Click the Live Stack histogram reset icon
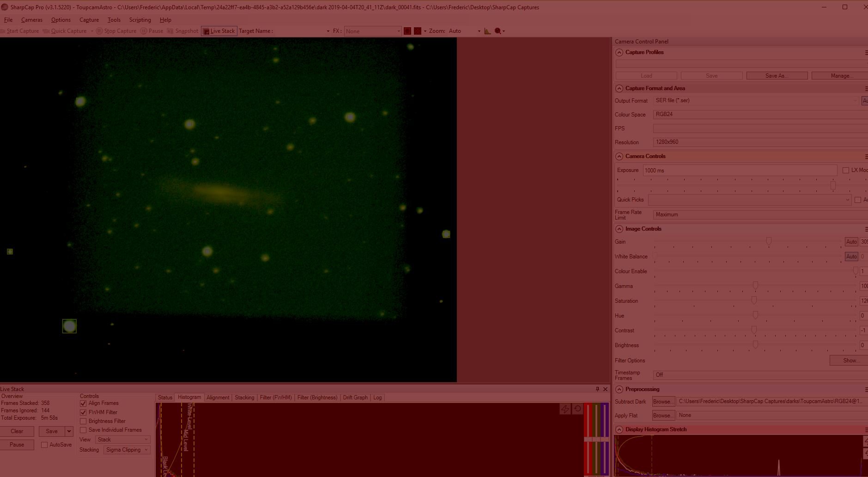 tap(577, 409)
